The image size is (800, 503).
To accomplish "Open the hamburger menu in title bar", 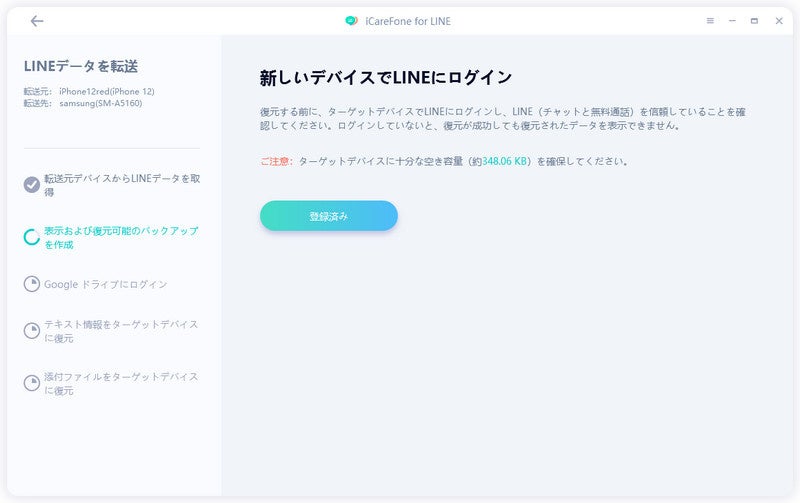I will 710,21.
